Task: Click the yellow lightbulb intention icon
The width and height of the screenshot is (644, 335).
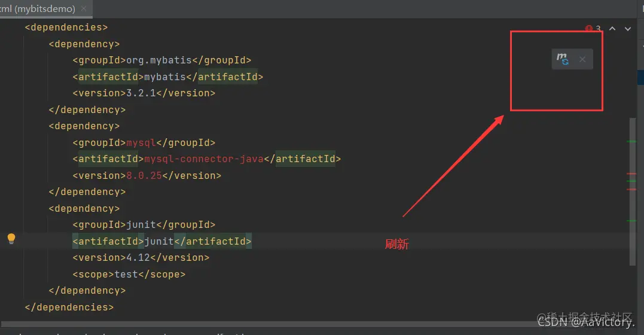Action: tap(11, 239)
